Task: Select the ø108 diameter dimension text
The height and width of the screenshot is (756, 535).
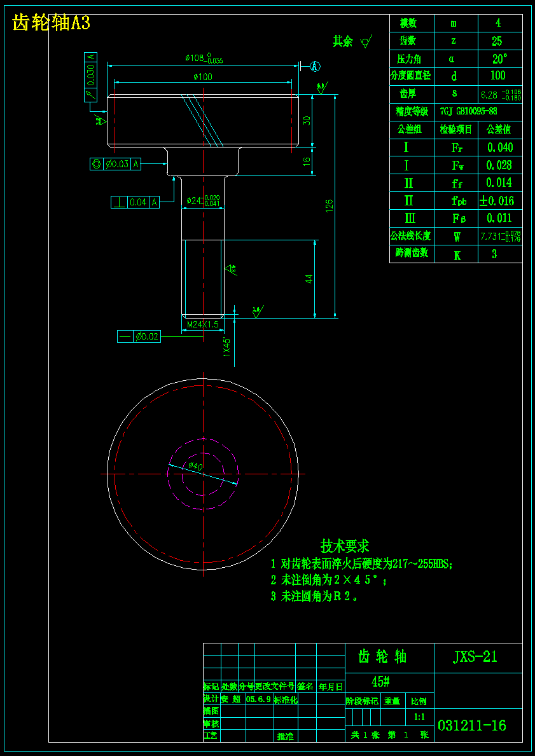Action: [x=204, y=59]
